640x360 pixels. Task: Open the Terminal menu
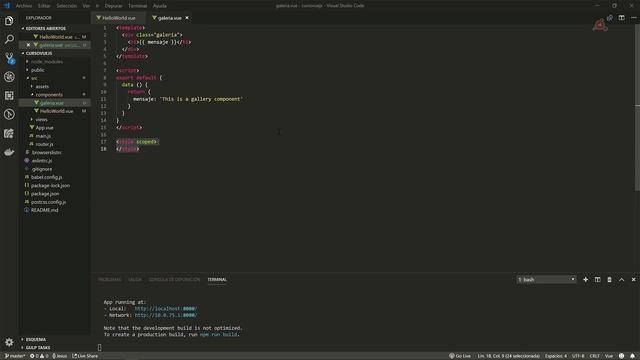pos(137,6)
